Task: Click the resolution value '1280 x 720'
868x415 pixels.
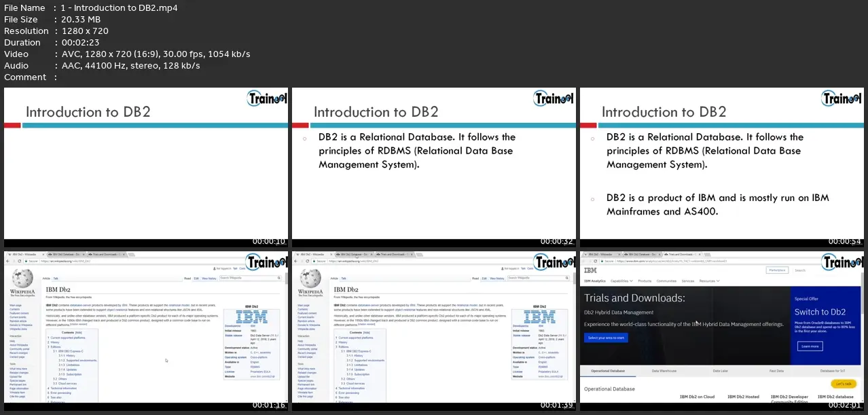Action: (86, 31)
